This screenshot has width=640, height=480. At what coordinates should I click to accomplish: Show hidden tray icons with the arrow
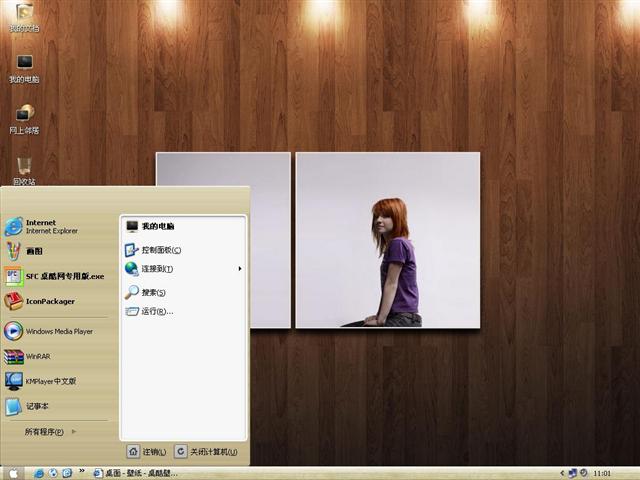click(562, 473)
